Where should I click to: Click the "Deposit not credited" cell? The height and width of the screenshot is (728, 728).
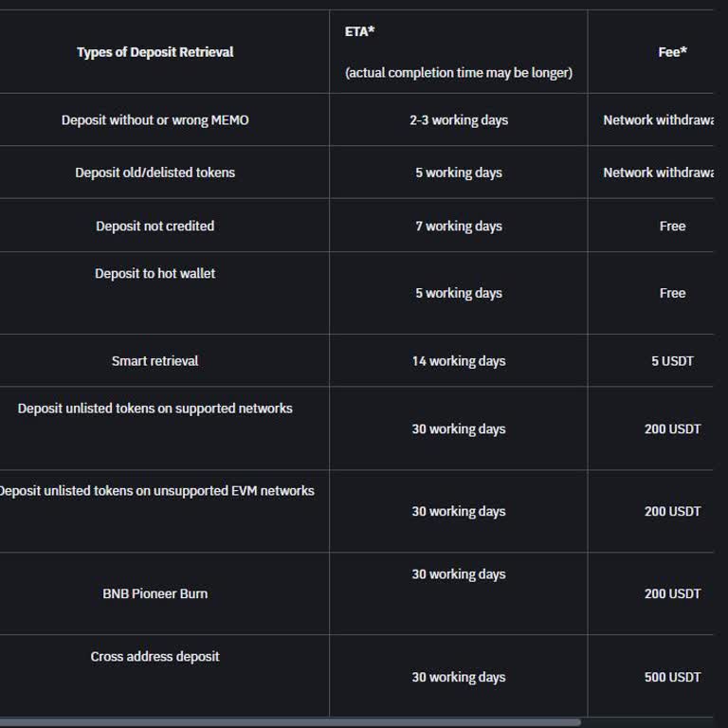(x=155, y=226)
